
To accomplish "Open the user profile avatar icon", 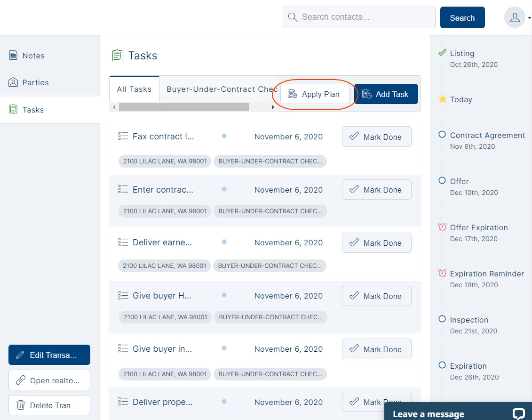I will tap(515, 17).
